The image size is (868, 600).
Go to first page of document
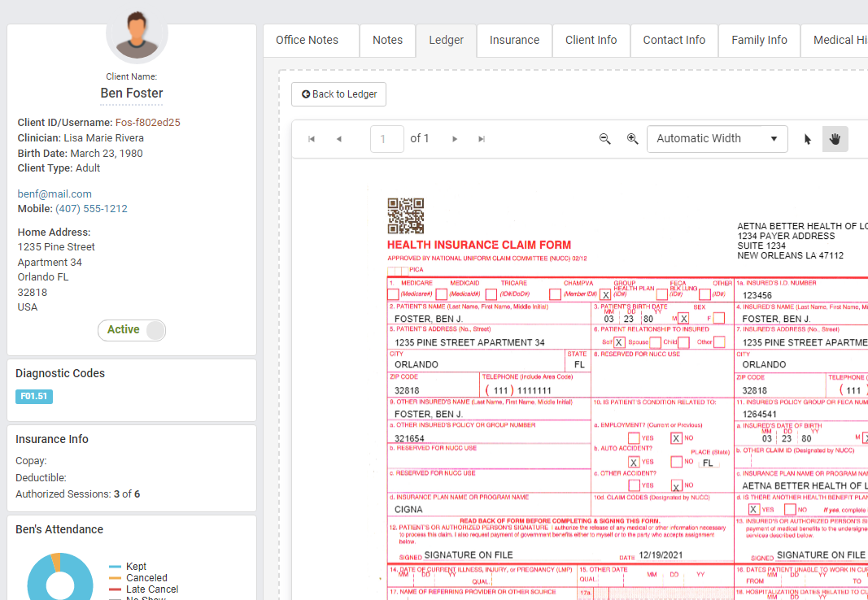(312, 139)
